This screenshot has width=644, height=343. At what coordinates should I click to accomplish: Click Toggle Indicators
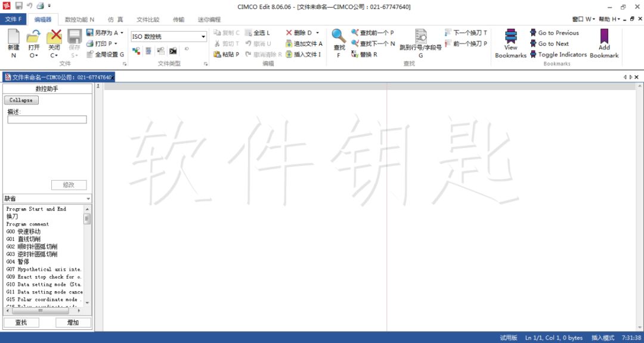coord(559,54)
